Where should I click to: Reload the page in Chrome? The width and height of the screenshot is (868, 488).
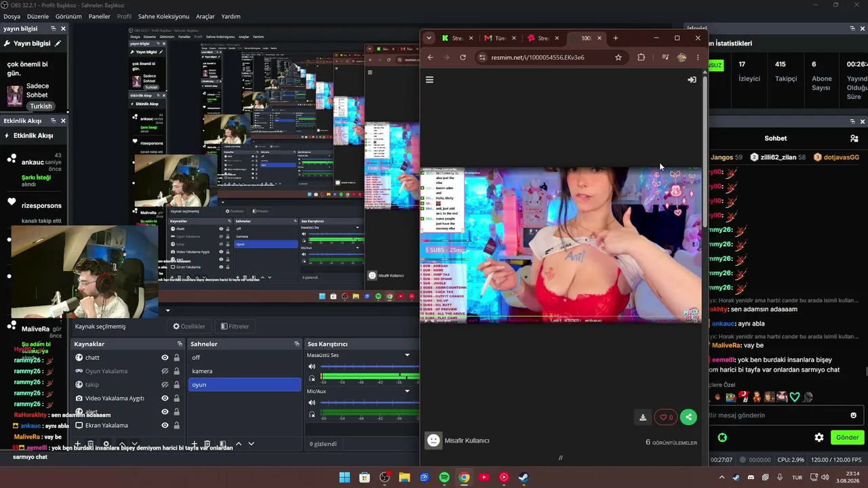pos(462,58)
